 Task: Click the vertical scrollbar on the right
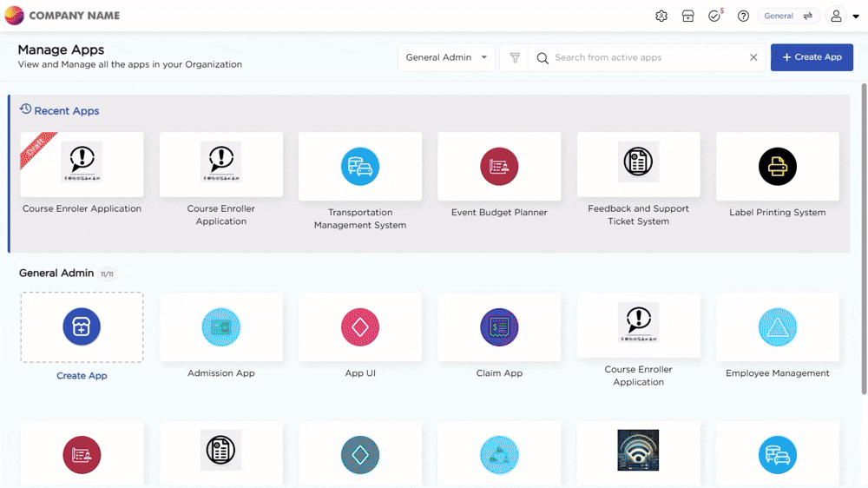tap(863, 234)
